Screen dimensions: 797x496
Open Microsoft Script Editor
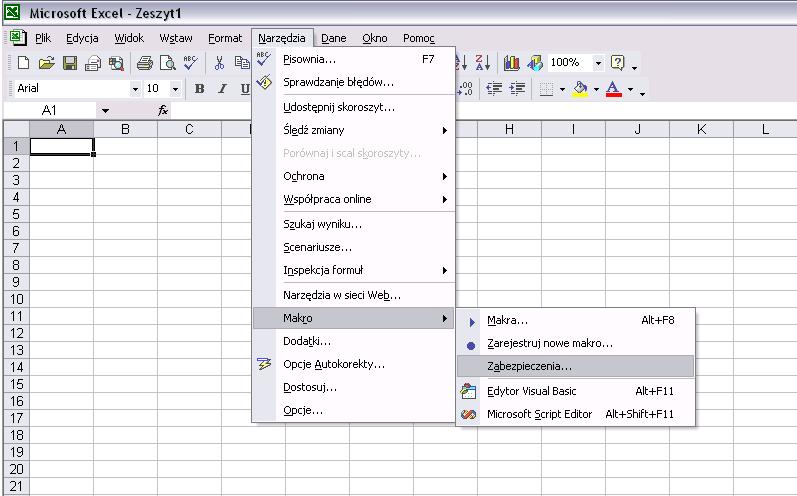tap(576, 414)
